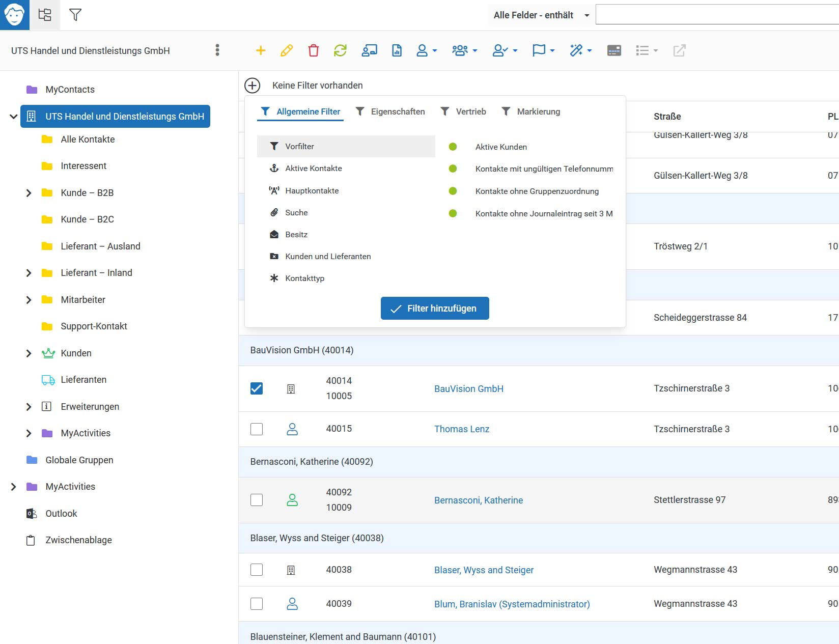Open the Alle Felder - enthält dropdown
Viewport: 839px width, 644px height.
click(x=541, y=15)
